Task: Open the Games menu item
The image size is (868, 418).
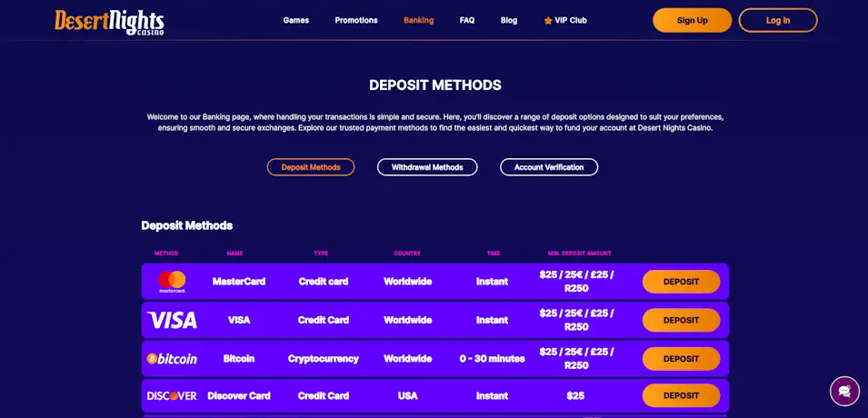Action: pyautogui.click(x=296, y=21)
